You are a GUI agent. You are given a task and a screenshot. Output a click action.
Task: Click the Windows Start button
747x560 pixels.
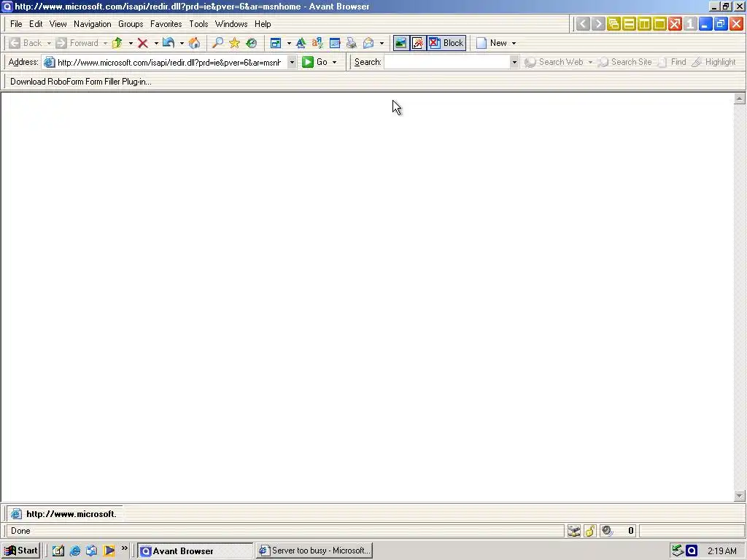(21, 551)
